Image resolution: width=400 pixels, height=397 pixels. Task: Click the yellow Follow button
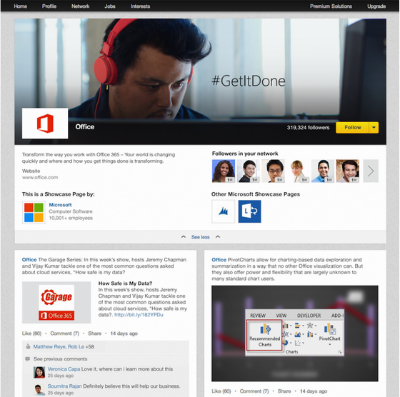click(353, 128)
